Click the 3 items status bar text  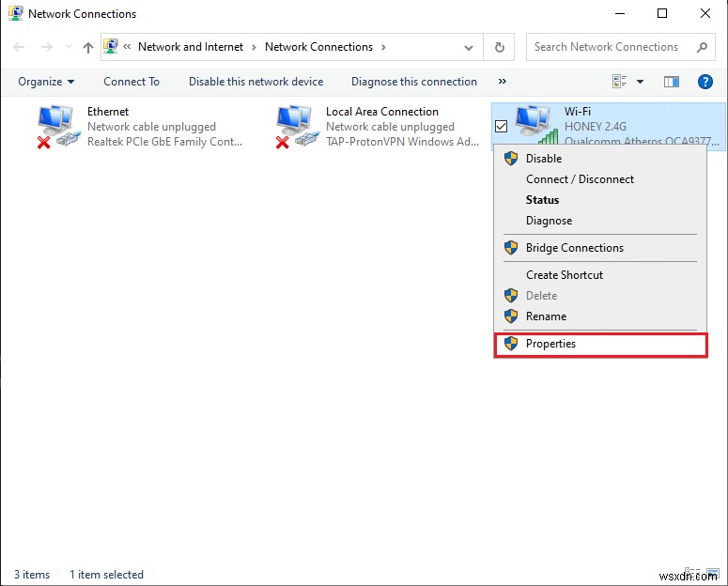[x=32, y=575]
